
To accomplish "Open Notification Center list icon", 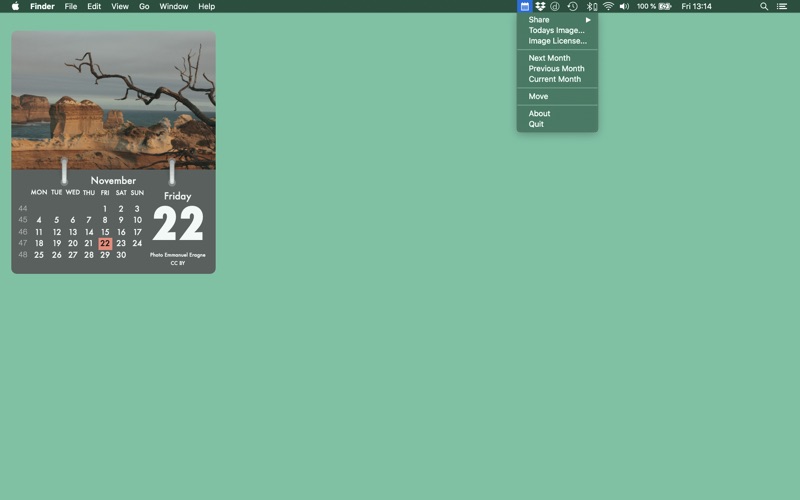I will pyautogui.click(x=782, y=6).
